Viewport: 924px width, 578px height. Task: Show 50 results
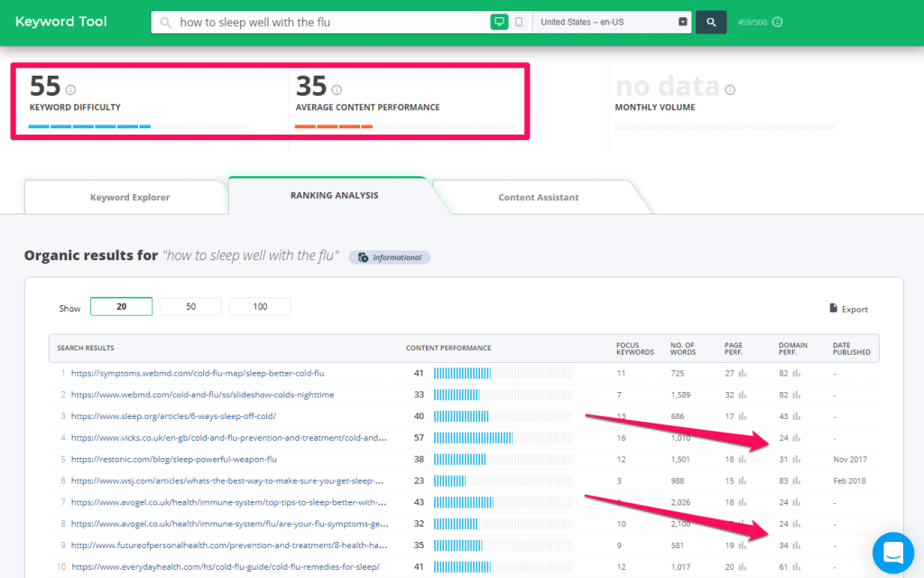(190, 306)
